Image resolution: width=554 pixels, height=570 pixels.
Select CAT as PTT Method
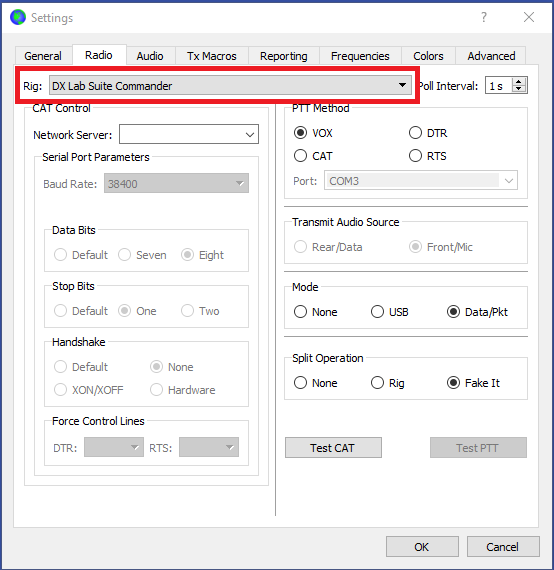tap(313, 156)
